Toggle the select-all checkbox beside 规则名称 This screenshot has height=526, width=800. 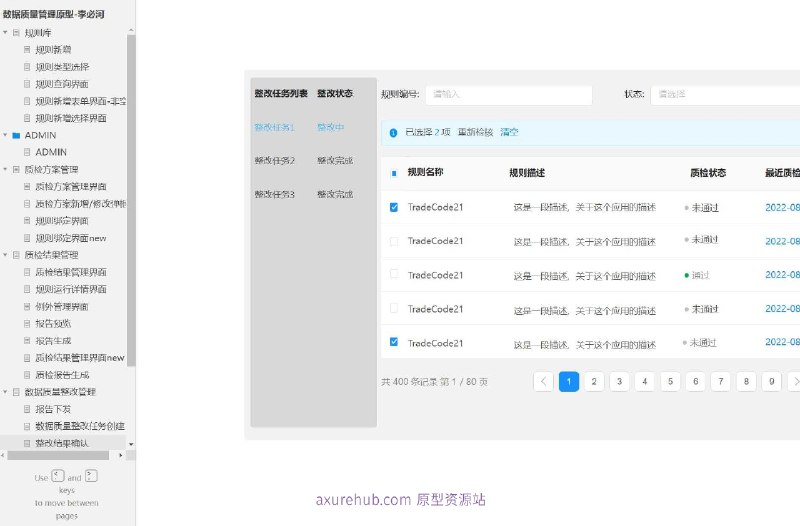(x=394, y=173)
